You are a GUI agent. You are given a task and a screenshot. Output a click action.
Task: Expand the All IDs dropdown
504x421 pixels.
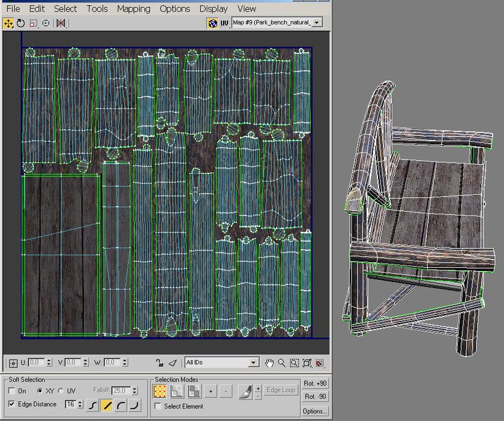point(253,362)
